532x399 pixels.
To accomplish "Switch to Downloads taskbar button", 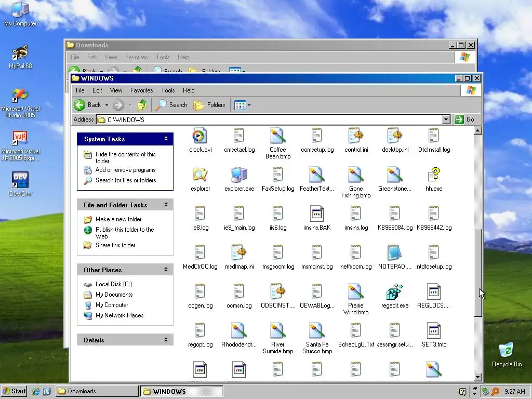I will tap(97, 391).
